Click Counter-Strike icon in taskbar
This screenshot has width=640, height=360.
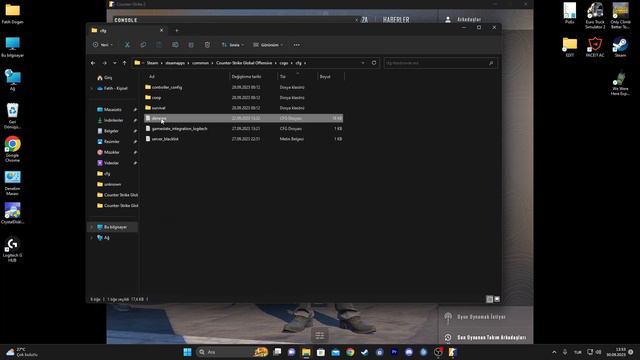(x=452, y=352)
